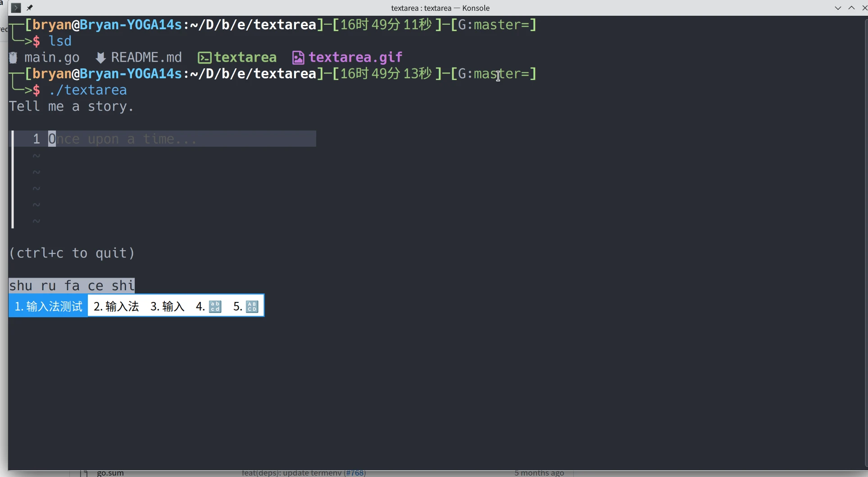The image size is (868, 477).
Task: Click the textarea.gif file name
Action: tap(355, 58)
